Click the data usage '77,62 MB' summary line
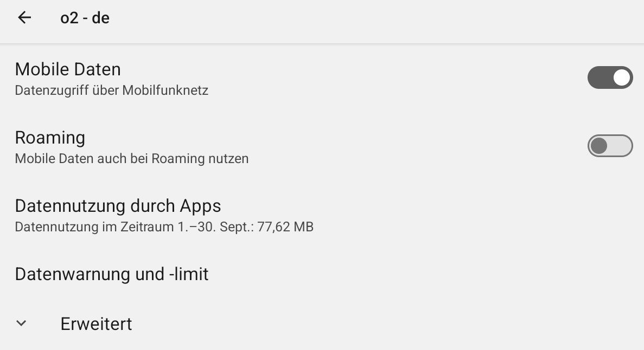The height and width of the screenshot is (350, 644). point(164,226)
